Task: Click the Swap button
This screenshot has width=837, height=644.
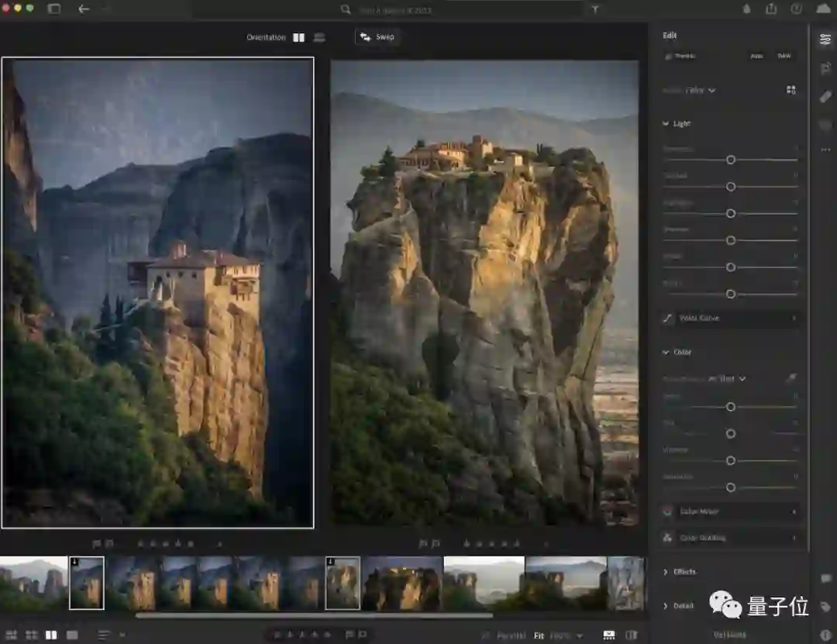Action: click(x=377, y=37)
